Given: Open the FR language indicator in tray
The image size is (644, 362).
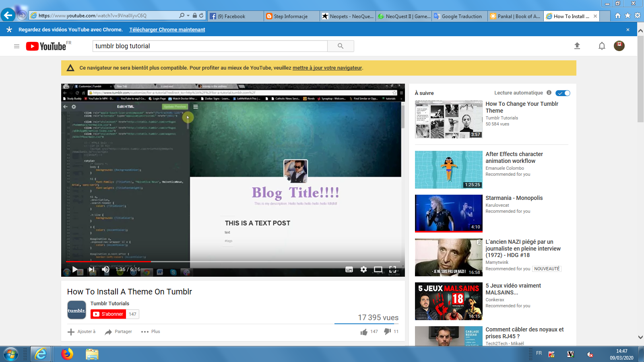Looking at the screenshot, I should click(539, 353).
